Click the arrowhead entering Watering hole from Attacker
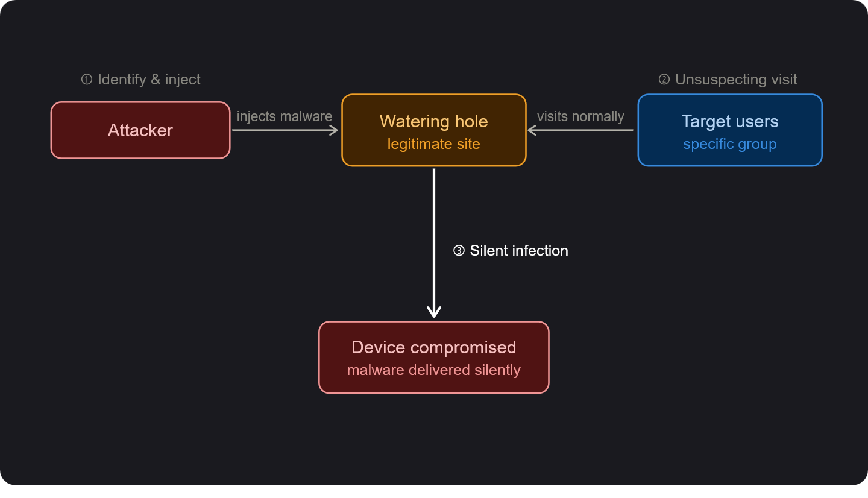Image resolution: width=868 pixels, height=498 pixels. [x=333, y=130]
